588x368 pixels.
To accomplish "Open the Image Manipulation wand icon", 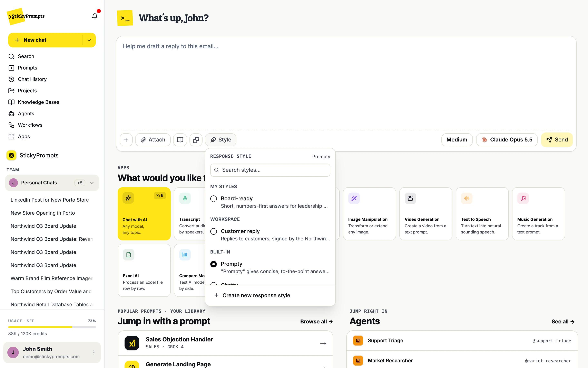I will (x=354, y=198).
